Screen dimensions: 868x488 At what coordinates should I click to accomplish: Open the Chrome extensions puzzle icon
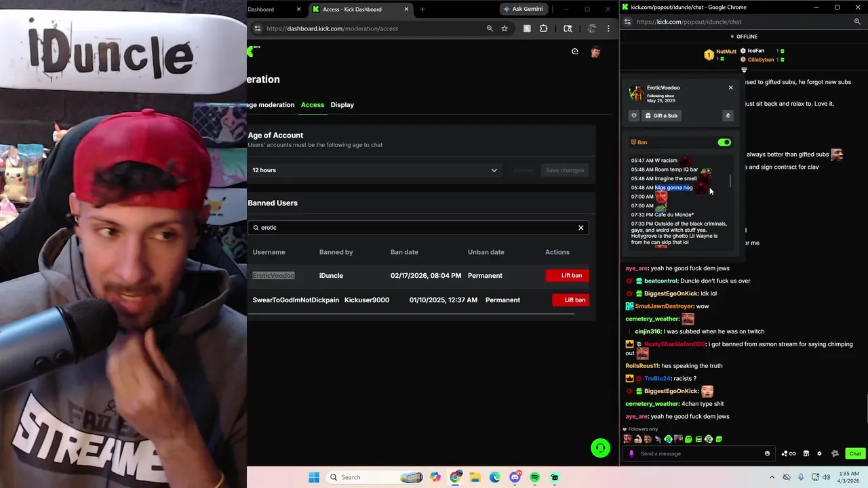[x=543, y=28]
